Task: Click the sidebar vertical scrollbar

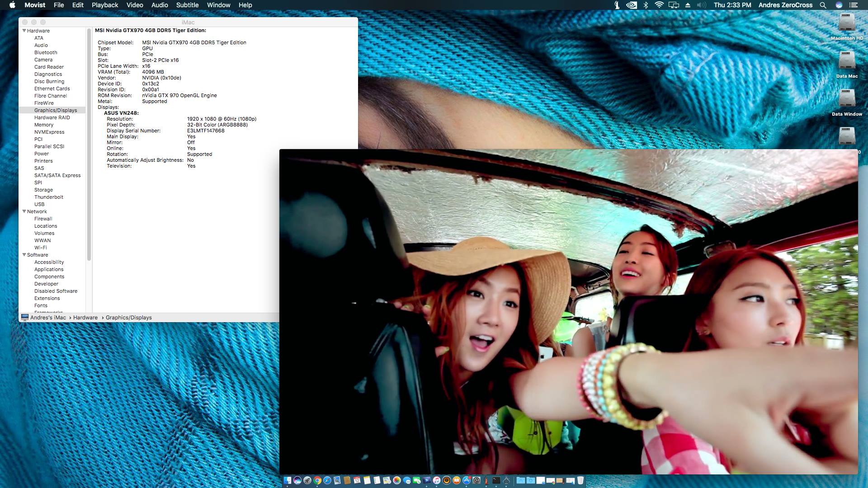Action: [89, 145]
